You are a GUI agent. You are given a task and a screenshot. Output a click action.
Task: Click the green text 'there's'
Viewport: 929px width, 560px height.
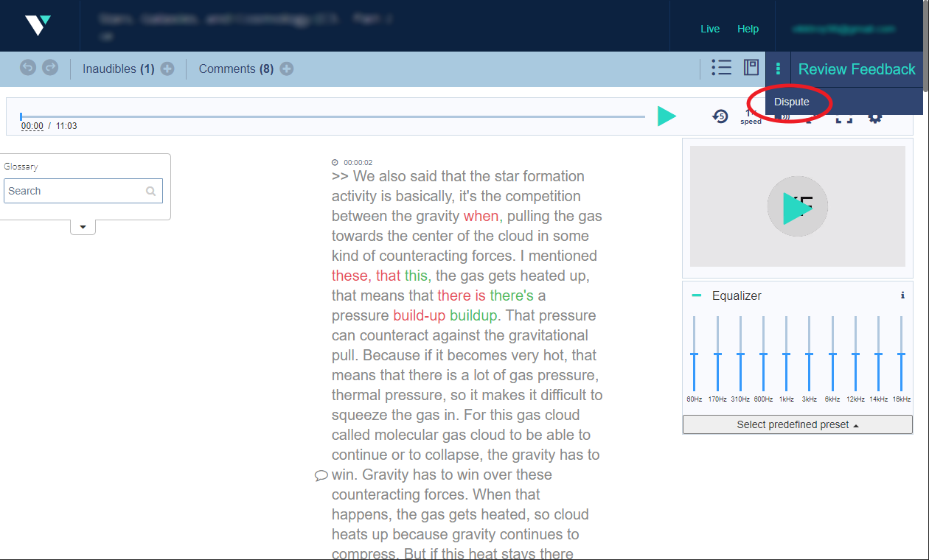pos(512,295)
